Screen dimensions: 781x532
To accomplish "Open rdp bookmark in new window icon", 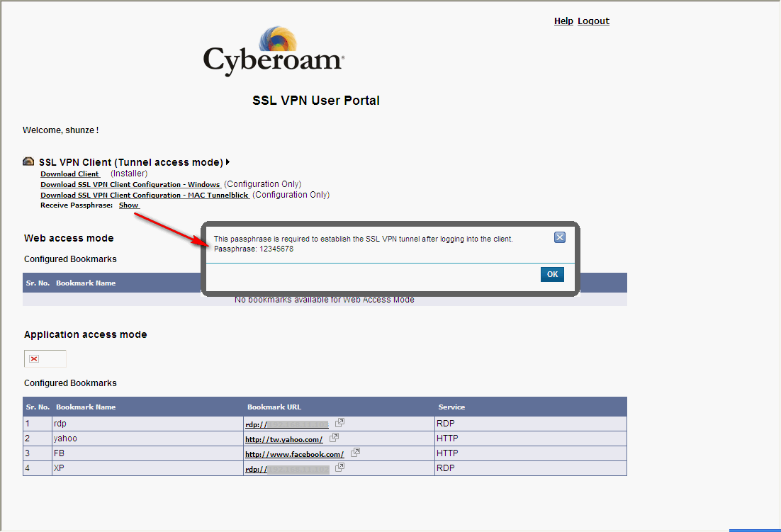I will tap(339, 422).
